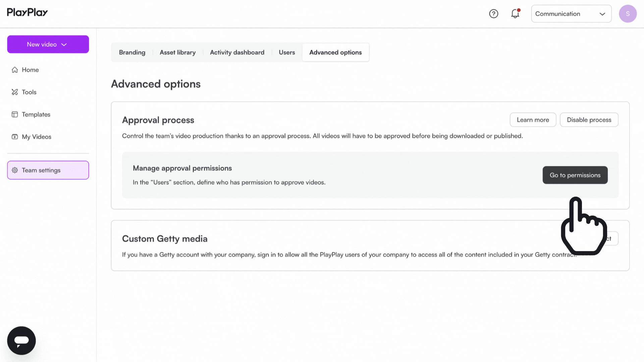The image size is (644, 362).
Task: Click the Tools scissors icon
Action: [x=15, y=92]
